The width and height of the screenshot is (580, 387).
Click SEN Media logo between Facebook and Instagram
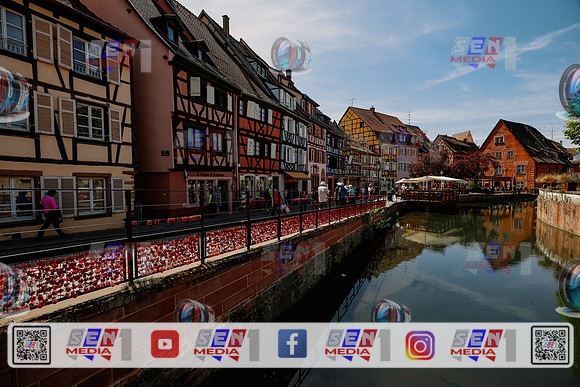click(358, 344)
